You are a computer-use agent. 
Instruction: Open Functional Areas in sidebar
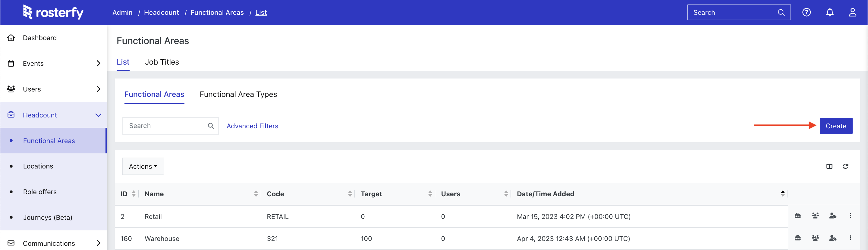(53, 141)
